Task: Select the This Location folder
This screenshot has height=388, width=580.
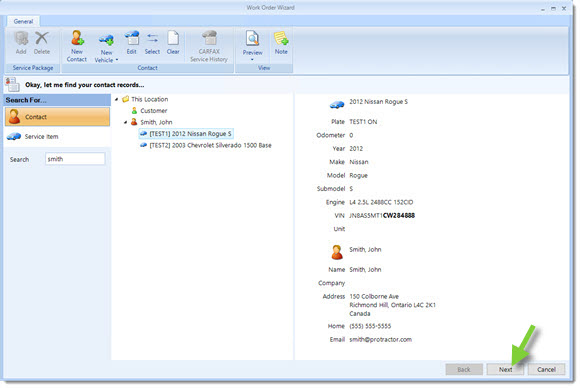Action: click(x=145, y=99)
